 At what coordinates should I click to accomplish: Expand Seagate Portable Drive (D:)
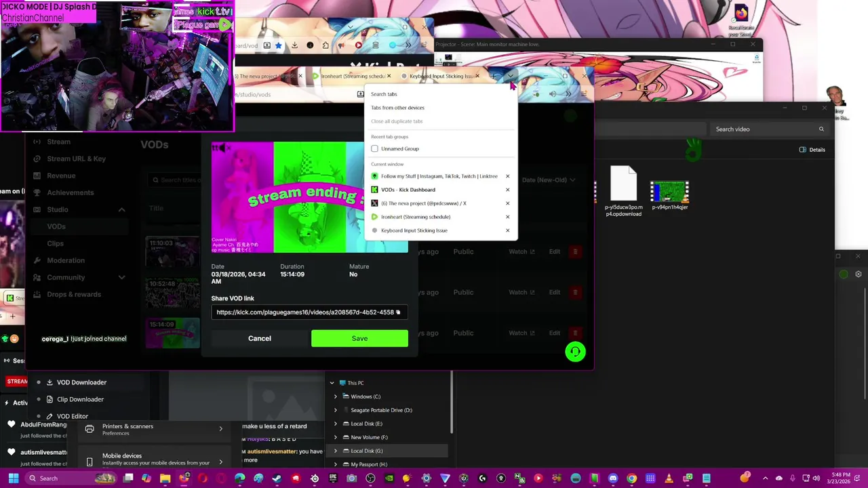point(335,410)
